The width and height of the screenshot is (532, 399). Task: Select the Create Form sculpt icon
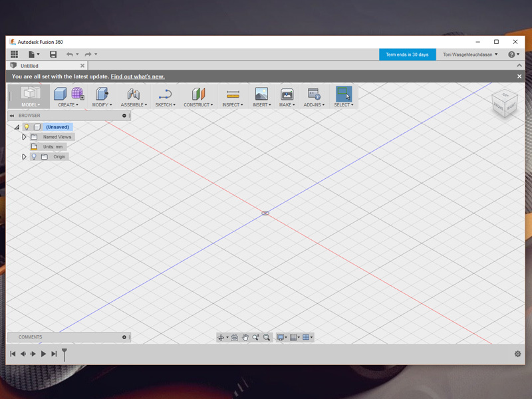click(77, 94)
